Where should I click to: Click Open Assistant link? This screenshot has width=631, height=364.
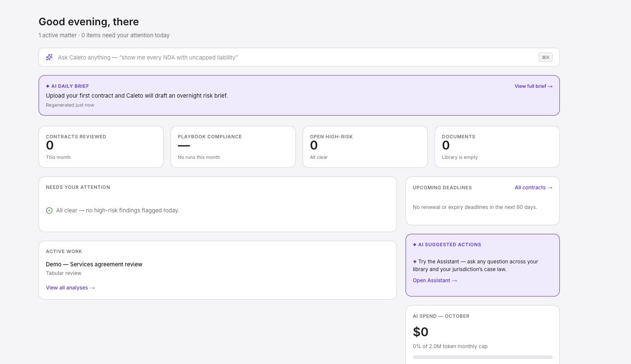coord(435,280)
